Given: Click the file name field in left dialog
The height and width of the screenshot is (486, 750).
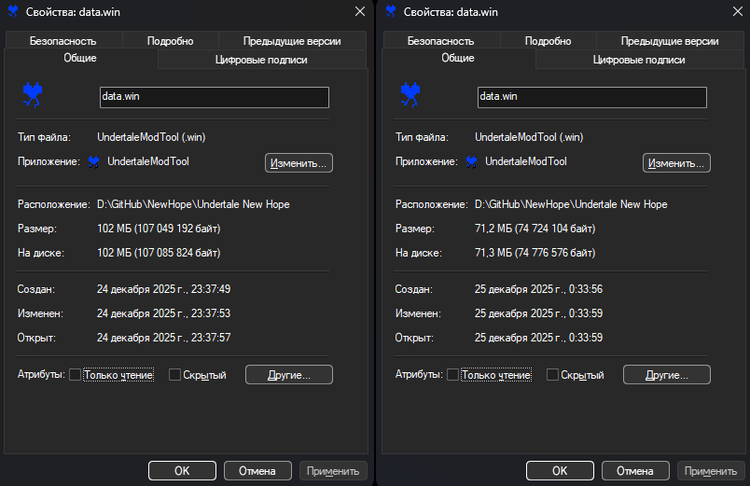Looking at the screenshot, I should (x=214, y=97).
